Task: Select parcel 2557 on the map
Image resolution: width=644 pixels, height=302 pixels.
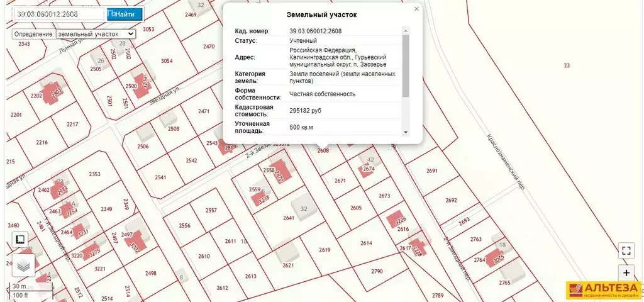Action: pos(211,210)
